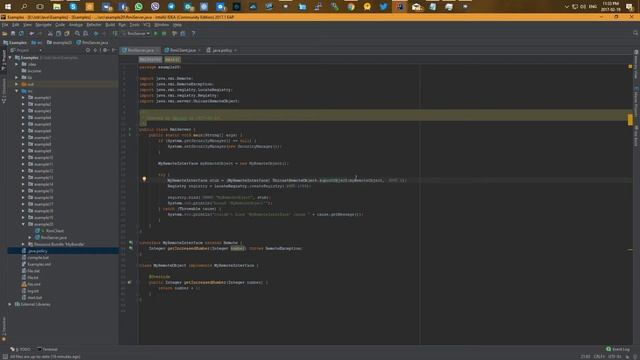This screenshot has width=640, height=360.
Task: Click the Project panel settings gear icon
Action: click(x=105, y=50)
